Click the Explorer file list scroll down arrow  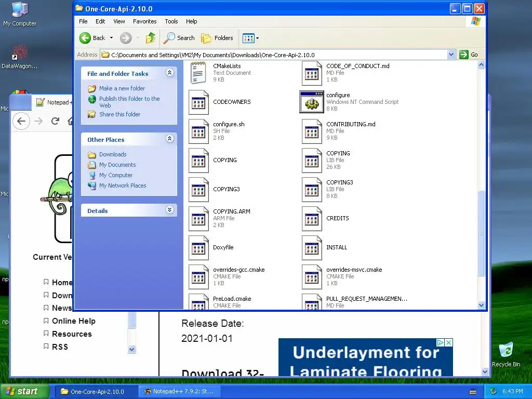click(481, 305)
